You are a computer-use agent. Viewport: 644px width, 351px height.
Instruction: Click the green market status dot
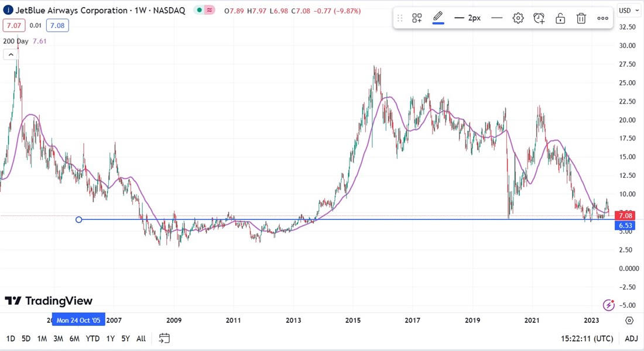(199, 11)
